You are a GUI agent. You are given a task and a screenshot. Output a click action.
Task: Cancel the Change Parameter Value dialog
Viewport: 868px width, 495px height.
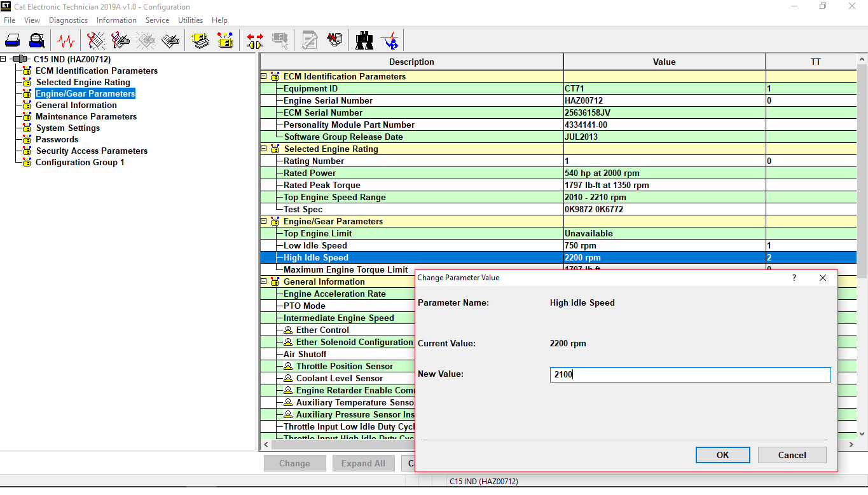792,455
